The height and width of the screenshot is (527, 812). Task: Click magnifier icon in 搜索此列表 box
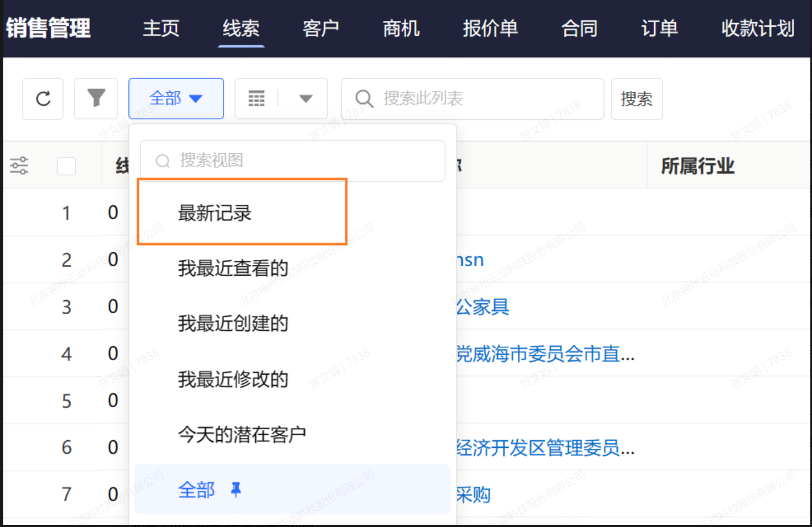point(364,99)
